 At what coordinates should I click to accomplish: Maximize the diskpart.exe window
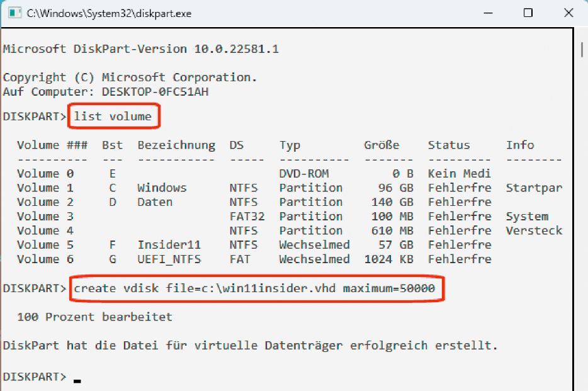tap(528, 13)
